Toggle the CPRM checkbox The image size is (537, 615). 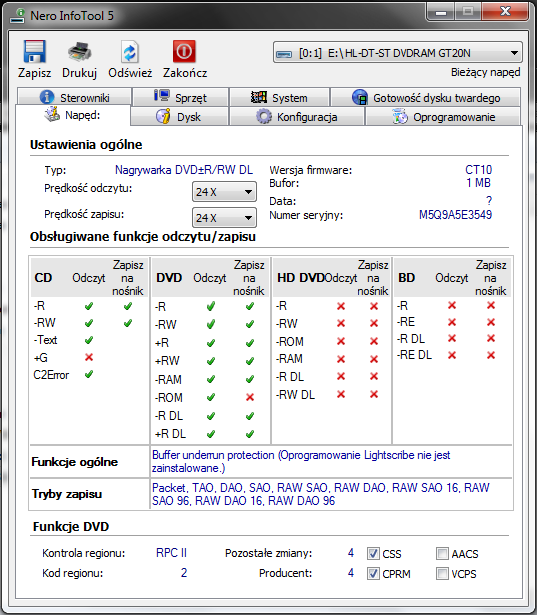tap(373, 574)
